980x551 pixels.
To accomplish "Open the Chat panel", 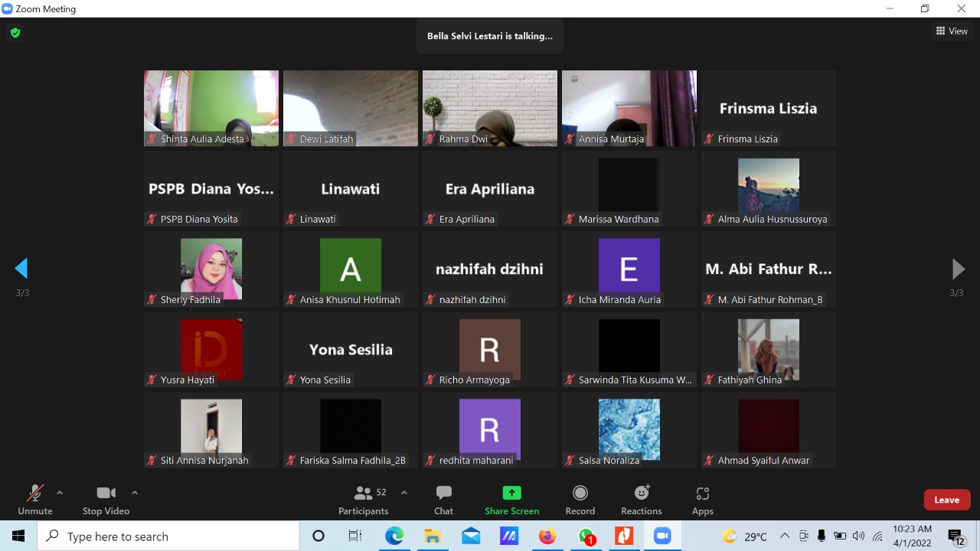I will tap(443, 499).
